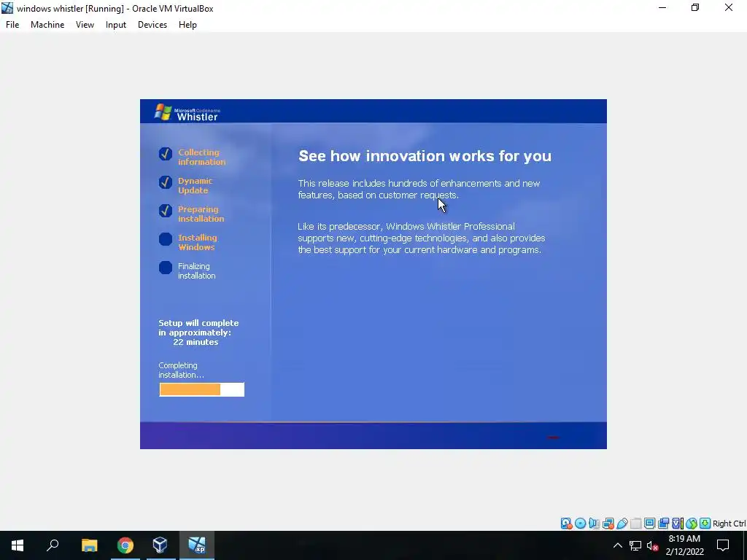Click the Dynamic Update step checkmark
The height and width of the screenshot is (560, 747).
[166, 182]
